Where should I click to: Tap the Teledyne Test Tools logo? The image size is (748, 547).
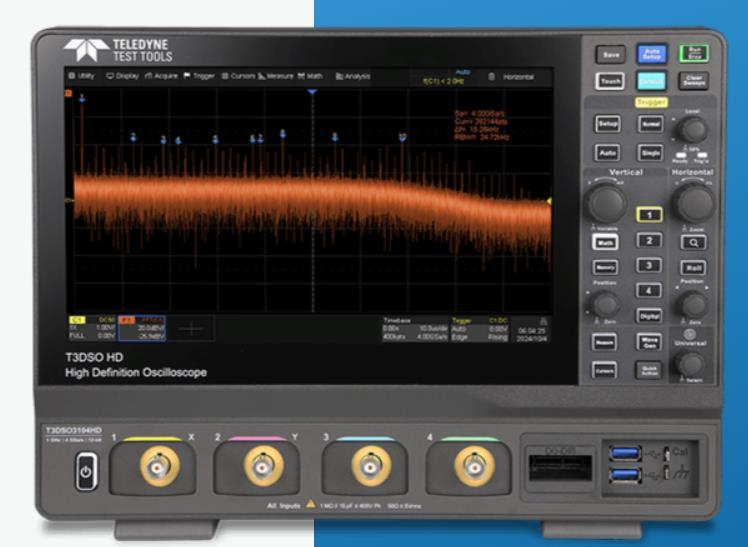coord(118,51)
